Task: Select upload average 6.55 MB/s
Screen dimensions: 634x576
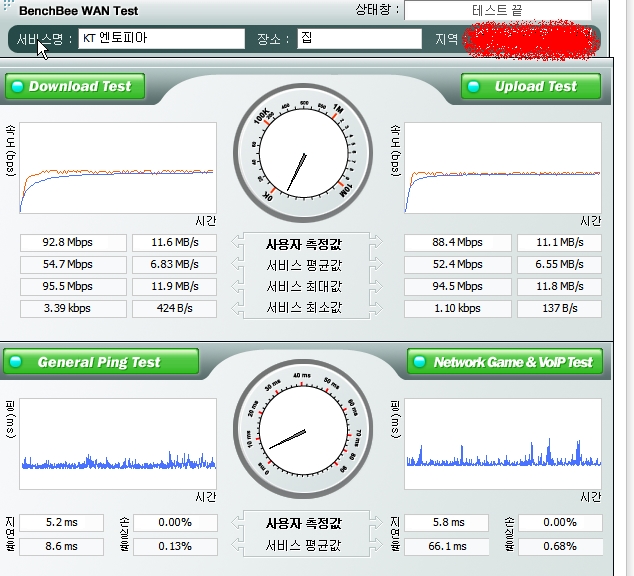Action: point(560,264)
